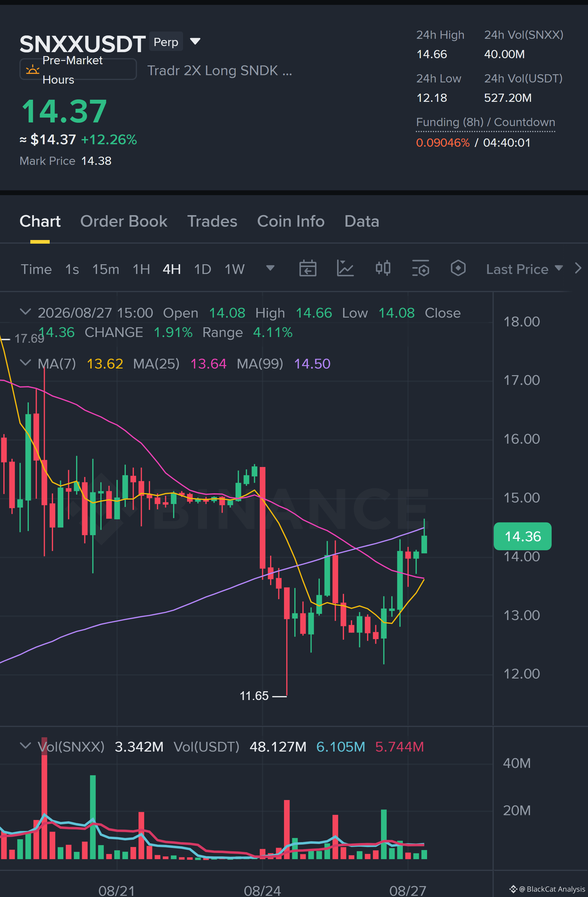Viewport: 588px width, 897px height.
Task: Tap the 40M volume axis label
Action: 517,763
